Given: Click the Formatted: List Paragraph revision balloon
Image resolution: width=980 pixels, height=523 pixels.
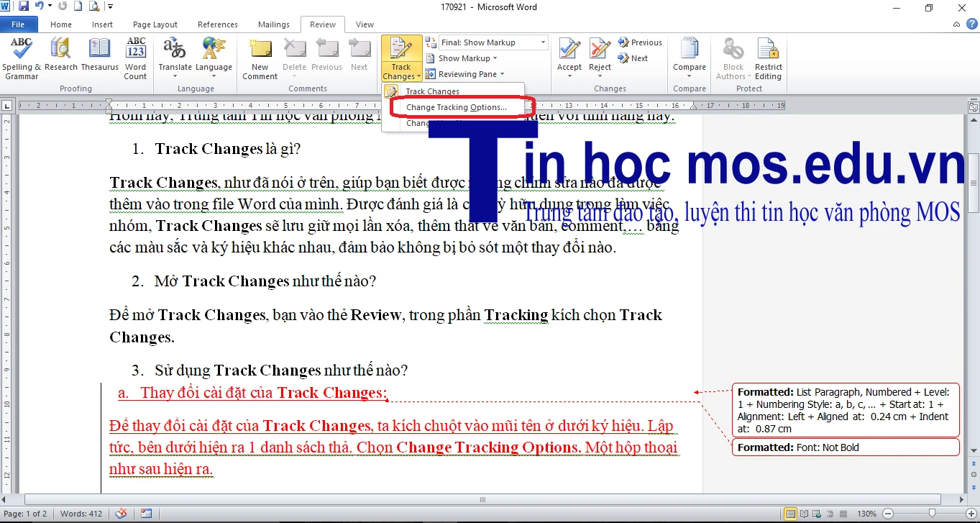Looking at the screenshot, I should point(846,410).
